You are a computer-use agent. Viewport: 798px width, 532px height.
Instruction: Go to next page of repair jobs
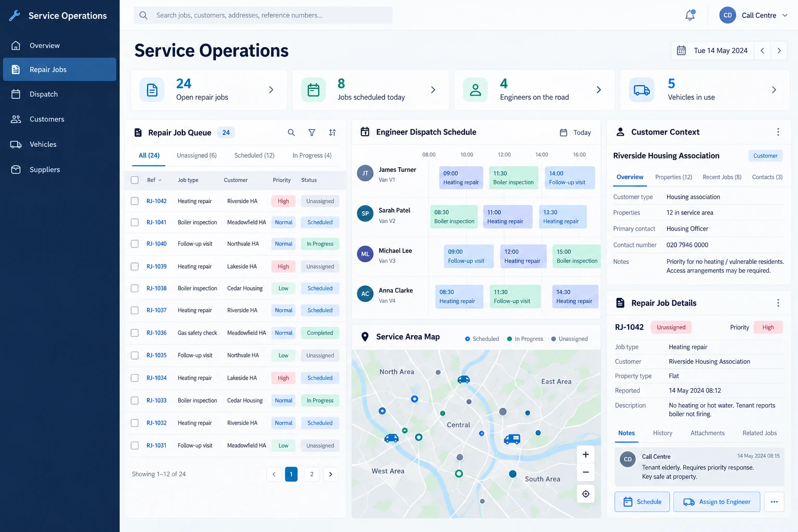330,474
